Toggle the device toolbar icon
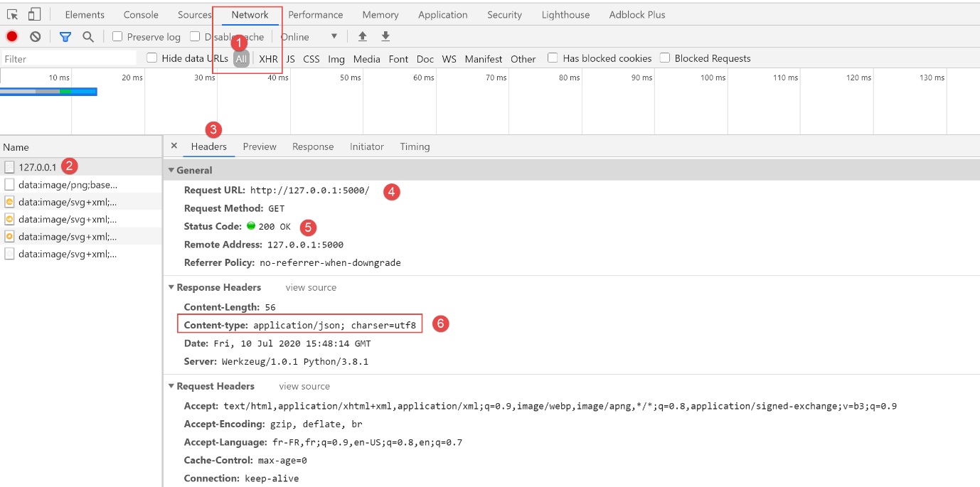The height and width of the screenshot is (487, 980). 34,14
